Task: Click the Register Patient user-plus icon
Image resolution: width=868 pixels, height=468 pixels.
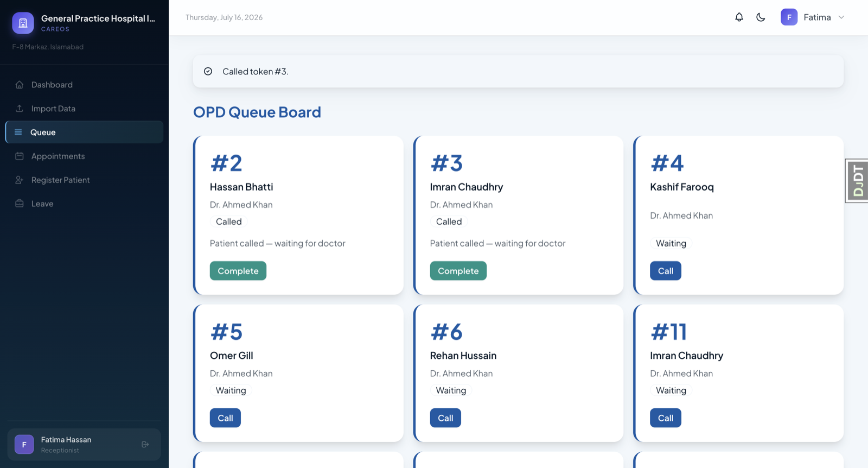Action: pyautogui.click(x=20, y=180)
